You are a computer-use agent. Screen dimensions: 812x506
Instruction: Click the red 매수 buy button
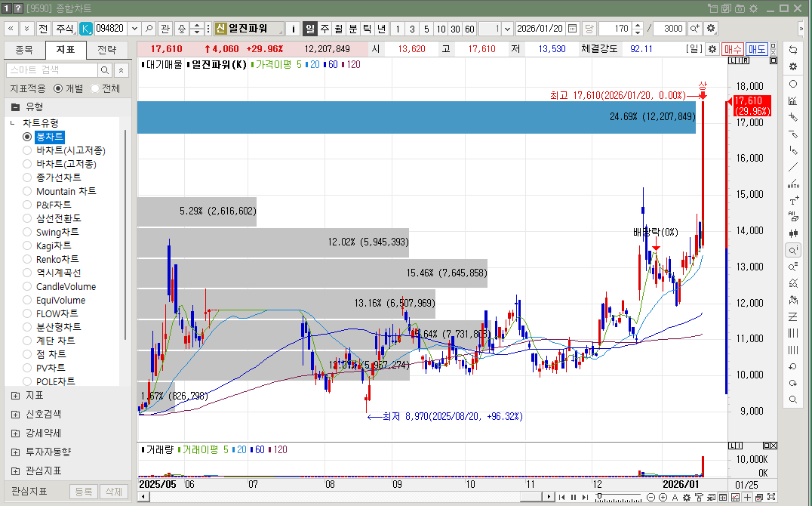coord(733,49)
